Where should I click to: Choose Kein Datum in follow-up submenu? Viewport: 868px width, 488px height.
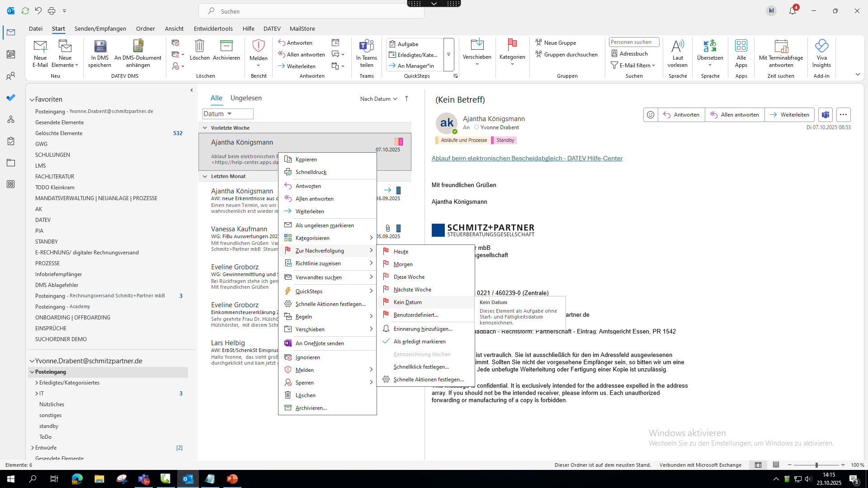425,302
